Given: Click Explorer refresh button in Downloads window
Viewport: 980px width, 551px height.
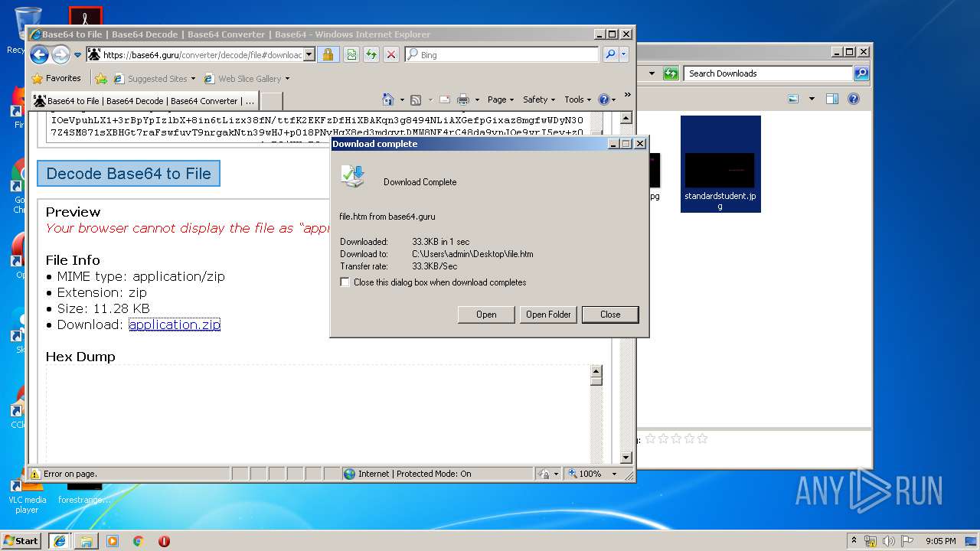Looking at the screenshot, I should coord(671,73).
